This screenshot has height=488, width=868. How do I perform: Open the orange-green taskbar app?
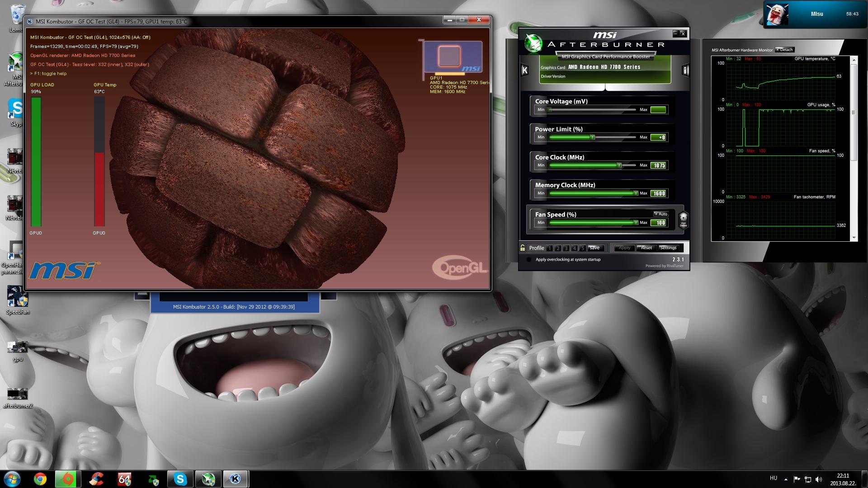coord(68,479)
